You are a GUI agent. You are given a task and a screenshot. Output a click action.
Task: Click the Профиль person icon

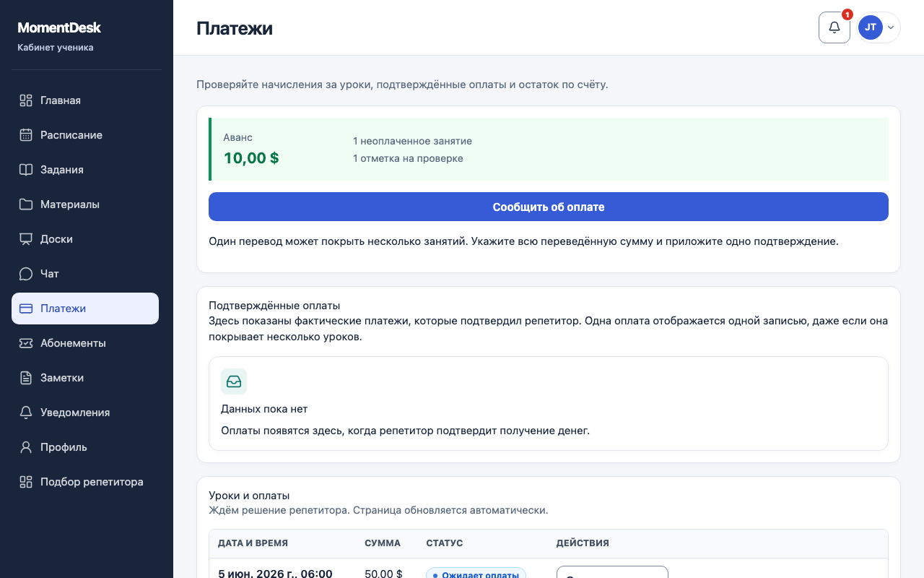tap(26, 447)
